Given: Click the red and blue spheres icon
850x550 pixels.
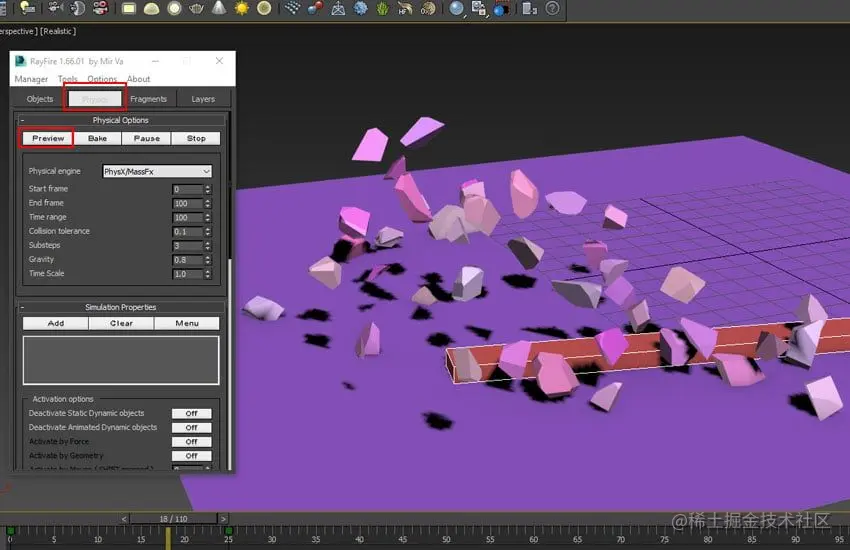Looking at the screenshot, I should 315,8.
